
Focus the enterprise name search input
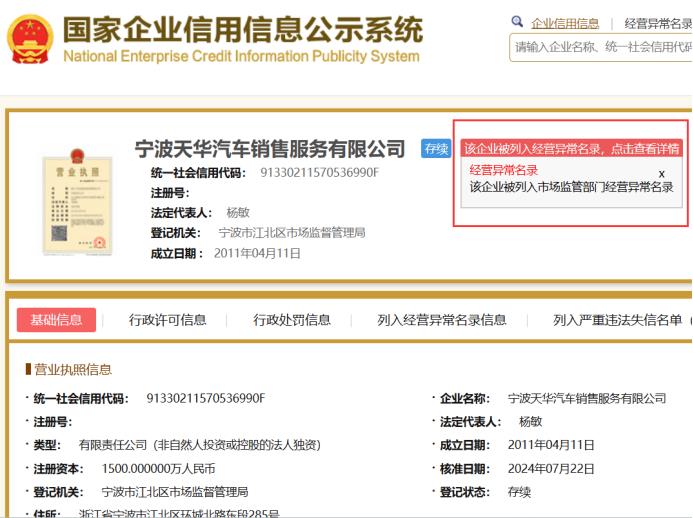[601, 47]
